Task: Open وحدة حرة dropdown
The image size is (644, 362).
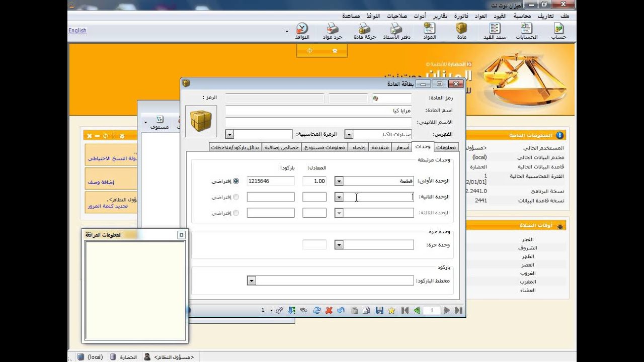Action: [x=339, y=245]
